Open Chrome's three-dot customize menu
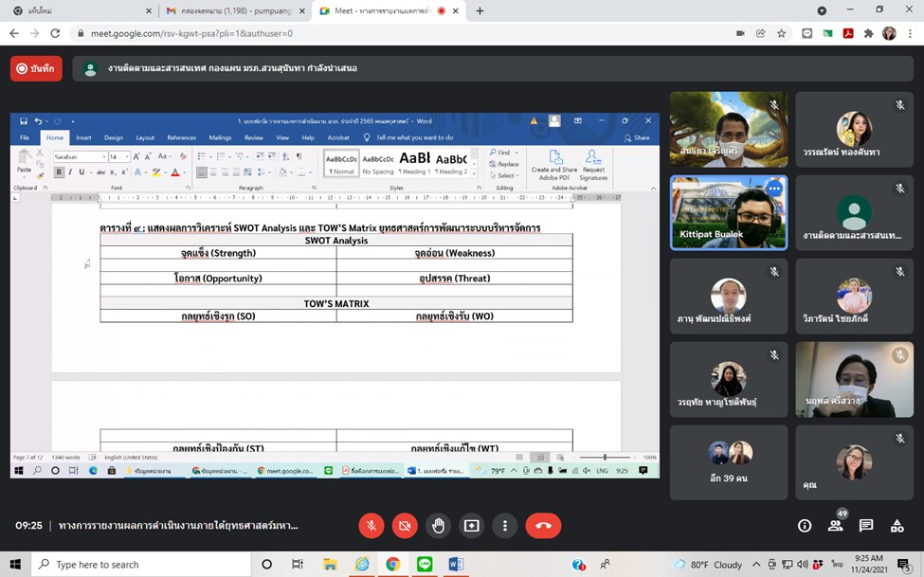 pos(910,33)
